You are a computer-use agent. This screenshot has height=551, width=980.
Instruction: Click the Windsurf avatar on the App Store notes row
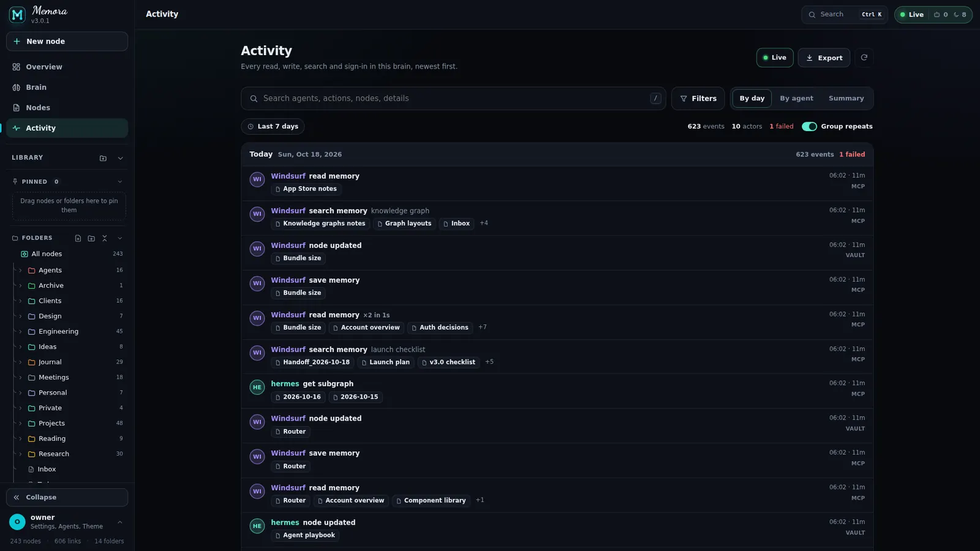[257, 179]
